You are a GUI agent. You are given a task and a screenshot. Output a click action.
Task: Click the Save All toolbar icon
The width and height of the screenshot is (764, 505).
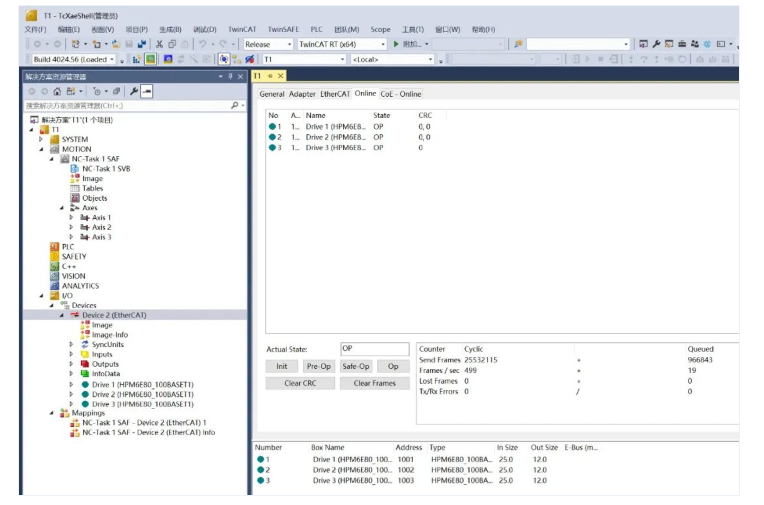[x=142, y=44]
